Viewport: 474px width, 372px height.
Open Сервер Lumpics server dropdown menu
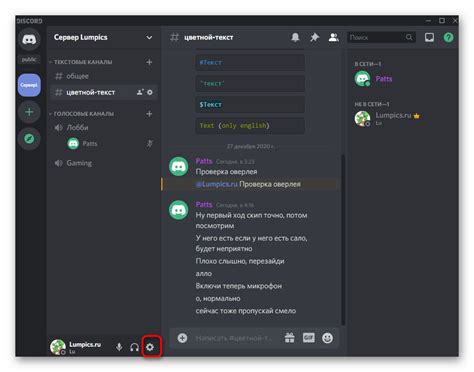pos(149,38)
